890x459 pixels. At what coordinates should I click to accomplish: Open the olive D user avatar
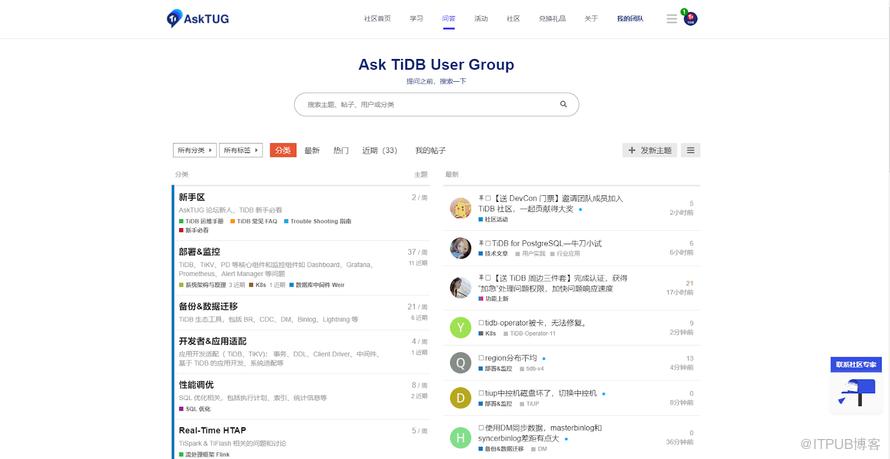(x=460, y=398)
